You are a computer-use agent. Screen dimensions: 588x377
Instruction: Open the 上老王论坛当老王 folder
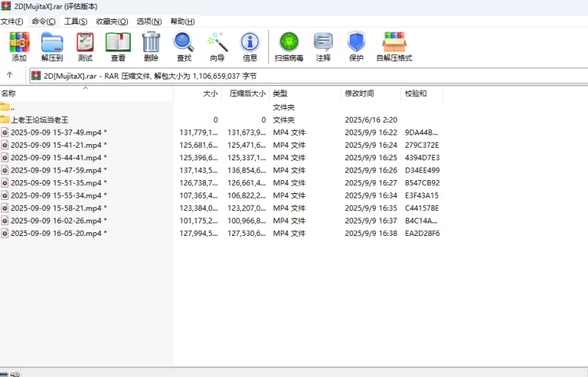pyautogui.click(x=39, y=120)
